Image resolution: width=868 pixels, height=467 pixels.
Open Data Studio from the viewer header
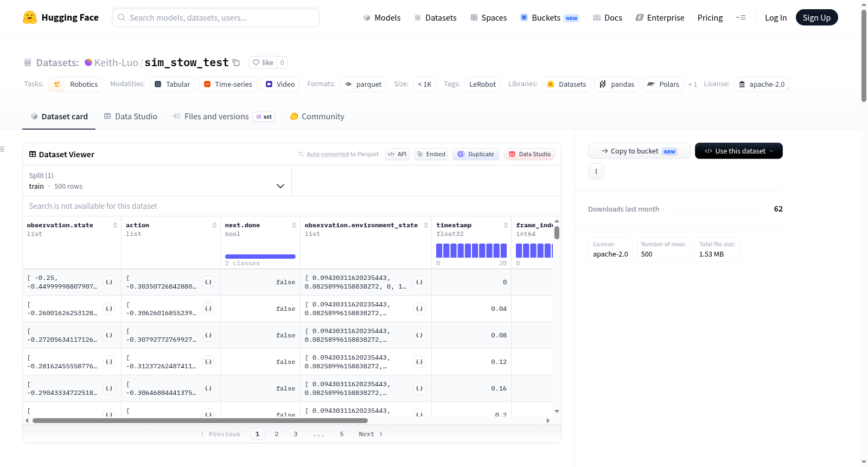coord(529,154)
